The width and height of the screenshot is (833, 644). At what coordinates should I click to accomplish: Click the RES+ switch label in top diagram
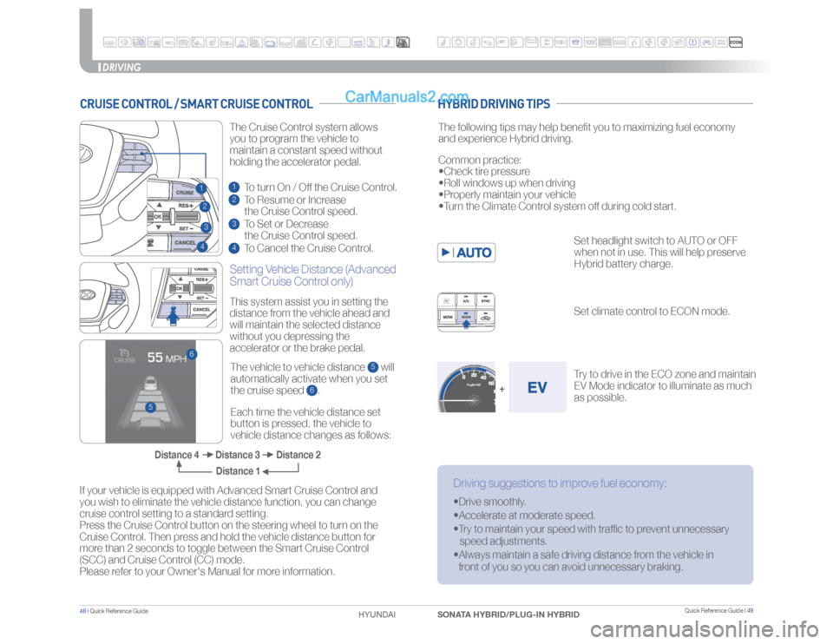(x=186, y=206)
